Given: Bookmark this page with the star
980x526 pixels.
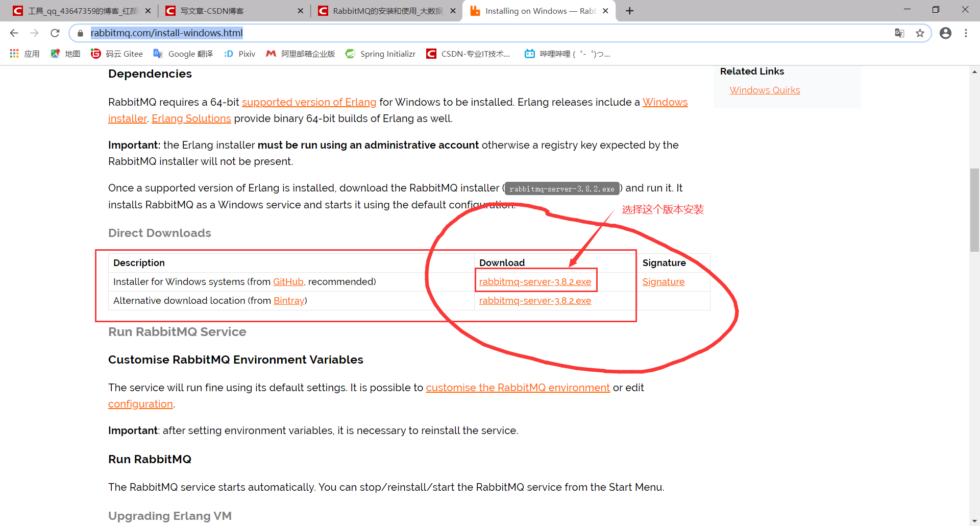Looking at the screenshot, I should click(920, 33).
